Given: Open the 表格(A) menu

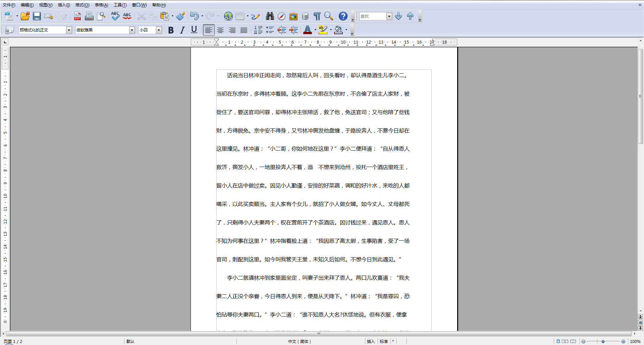Looking at the screenshot, I should [x=101, y=5].
